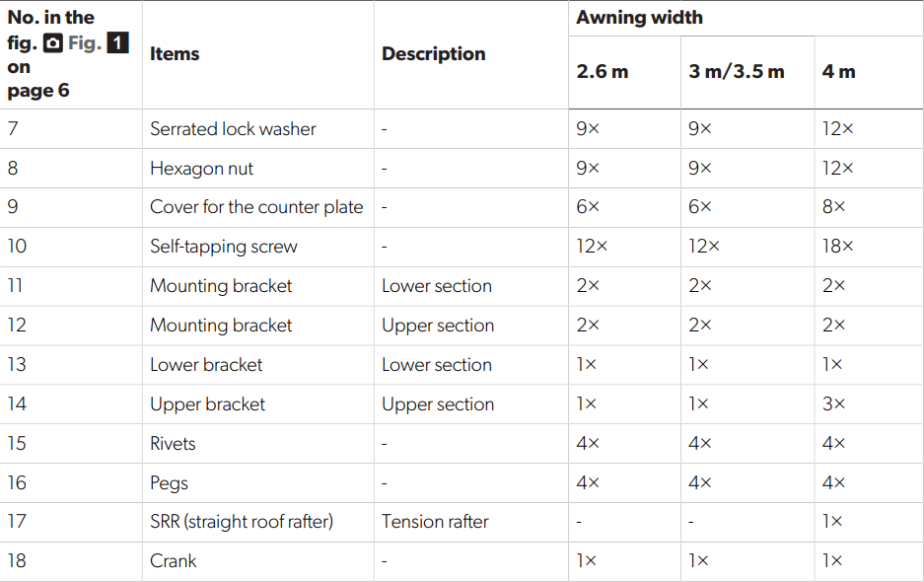
Task: Click the camera icon in header
Action: click(x=53, y=43)
